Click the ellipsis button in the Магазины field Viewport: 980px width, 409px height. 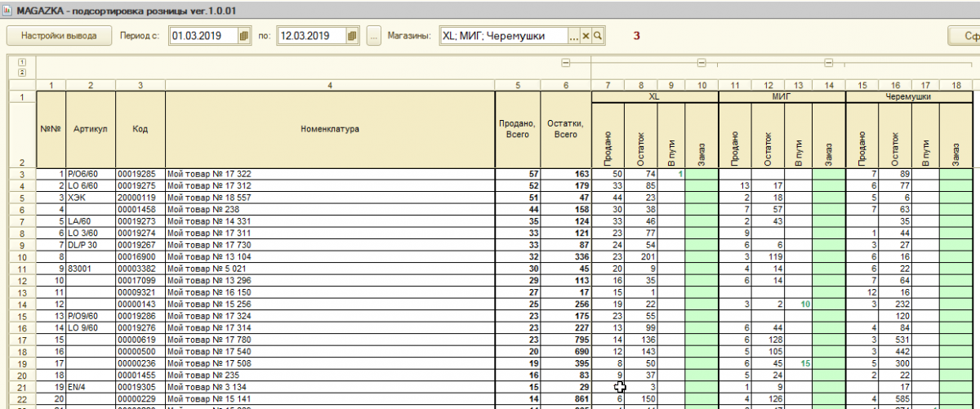[574, 36]
